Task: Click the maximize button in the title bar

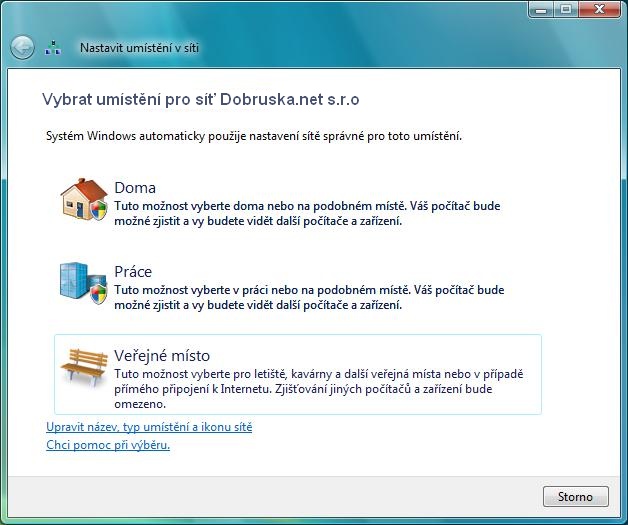Action: coord(565,9)
